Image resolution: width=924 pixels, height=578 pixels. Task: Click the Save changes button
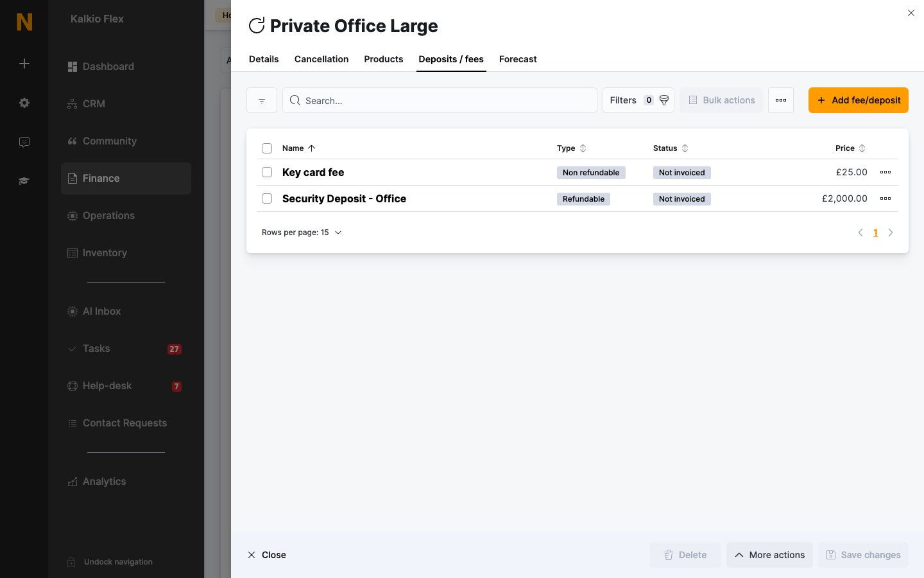click(x=863, y=555)
